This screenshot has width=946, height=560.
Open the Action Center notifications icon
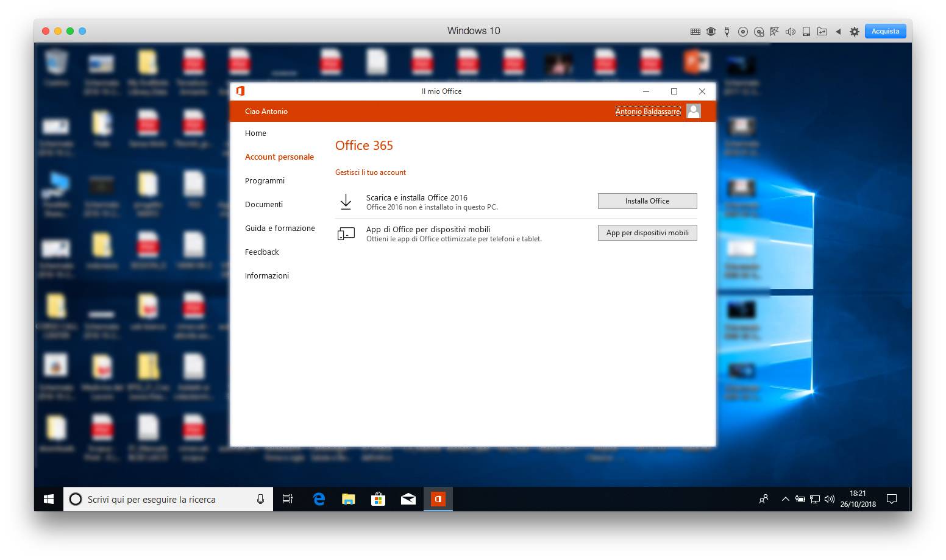pyautogui.click(x=892, y=500)
